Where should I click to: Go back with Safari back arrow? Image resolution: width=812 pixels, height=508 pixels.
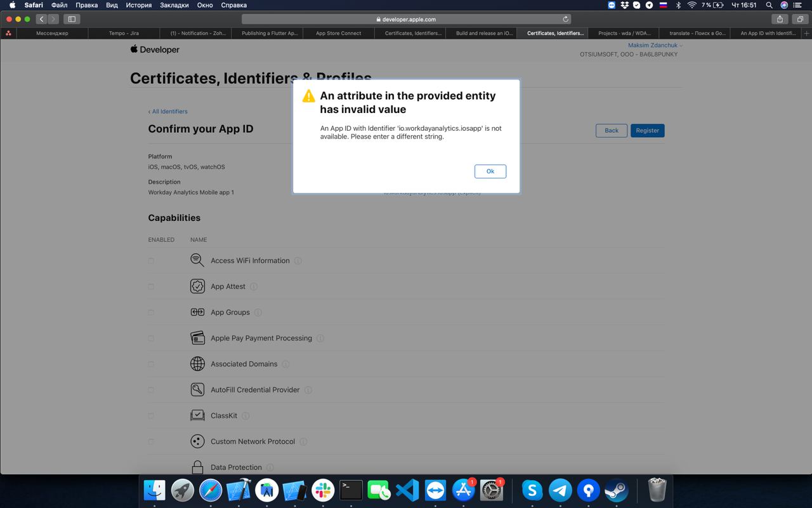coord(42,19)
